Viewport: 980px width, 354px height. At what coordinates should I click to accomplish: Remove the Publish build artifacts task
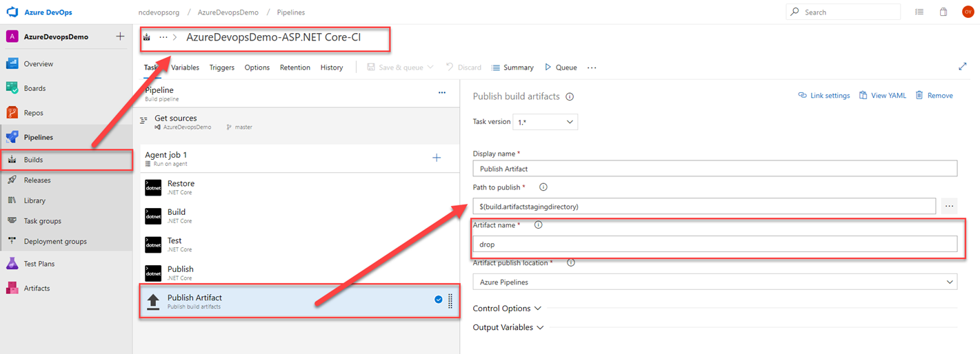[934, 96]
